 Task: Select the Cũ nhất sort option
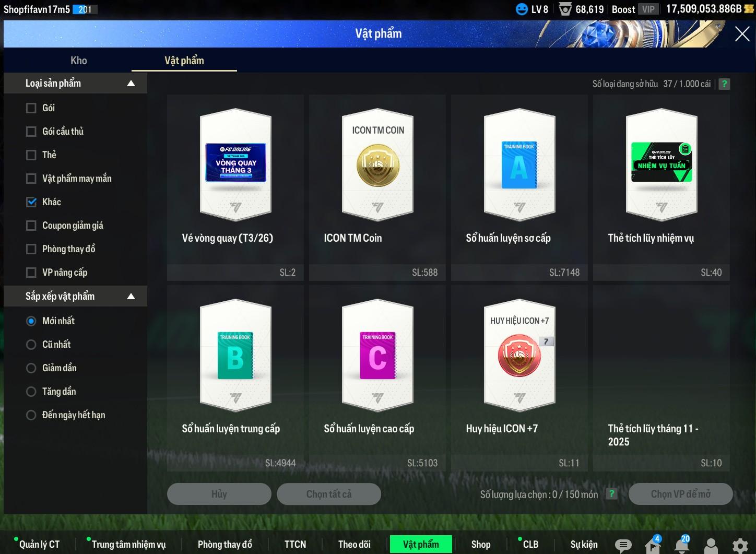[x=31, y=345]
